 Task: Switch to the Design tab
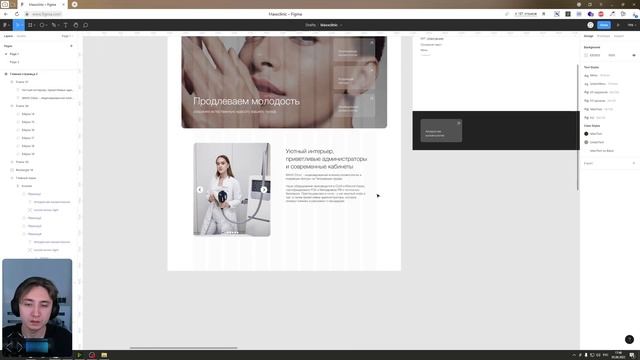pyautogui.click(x=588, y=36)
